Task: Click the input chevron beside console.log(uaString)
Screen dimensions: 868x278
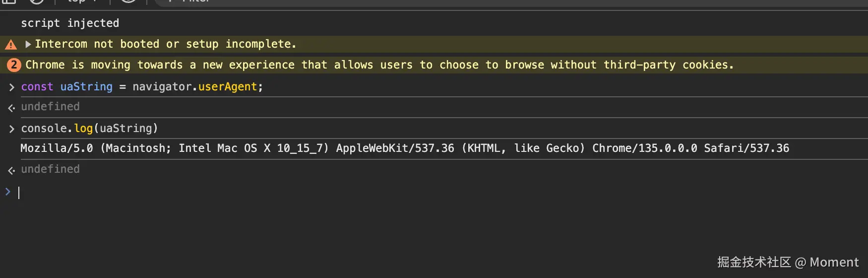Action: (11, 129)
